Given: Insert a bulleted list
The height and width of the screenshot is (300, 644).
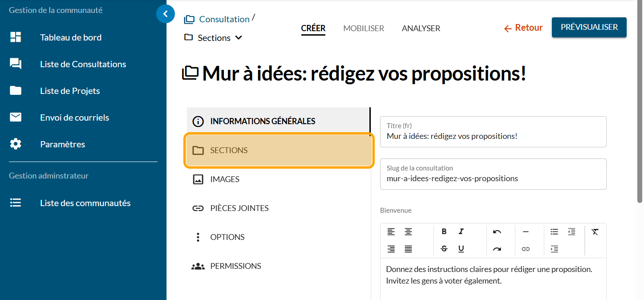Looking at the screenshot, I should [x=554, y=231].
